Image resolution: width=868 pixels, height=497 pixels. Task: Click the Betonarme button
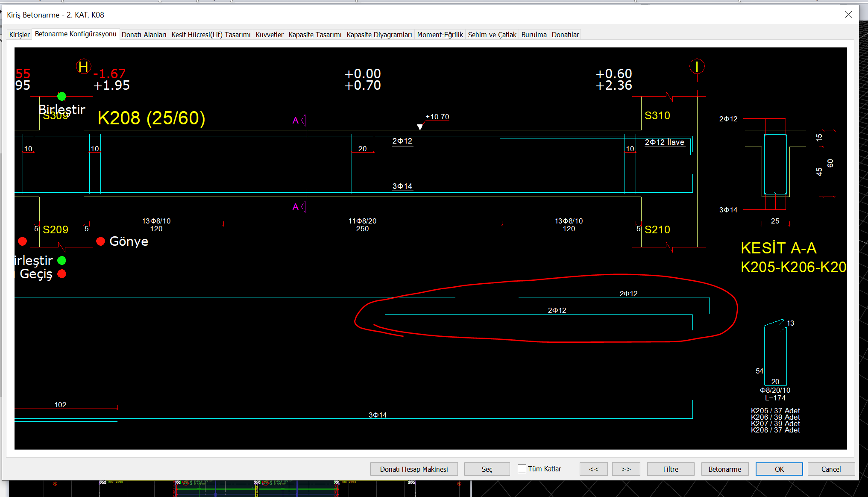pos(724,469)
